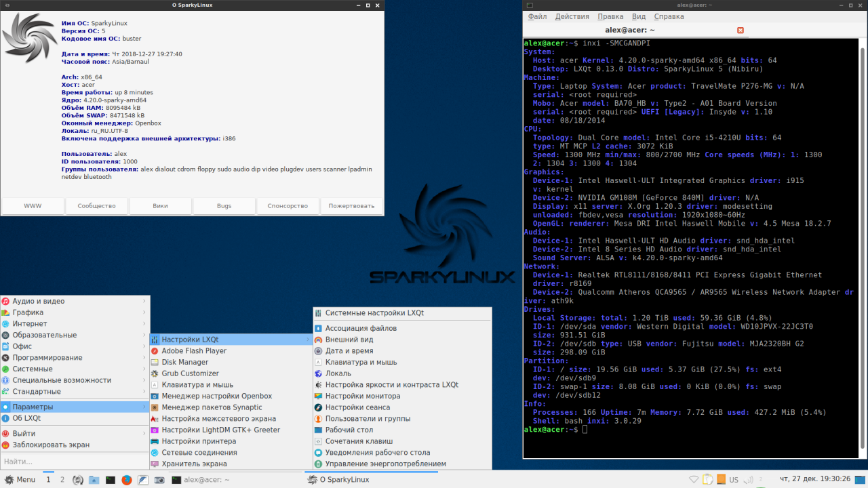Launch the terminal quick-launch icon
The height and width of the screenshot is (488, 868).
[111, 480]
